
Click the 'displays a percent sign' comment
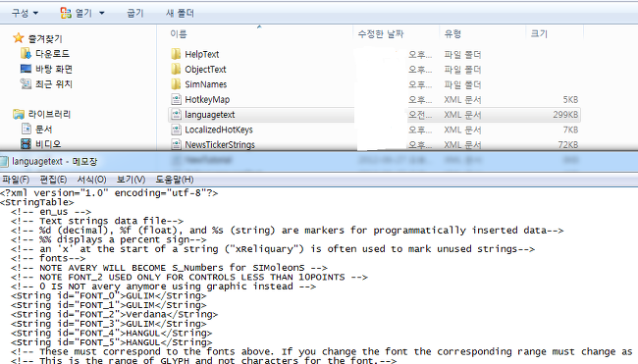pyautogui.click(x=109, y=239)
